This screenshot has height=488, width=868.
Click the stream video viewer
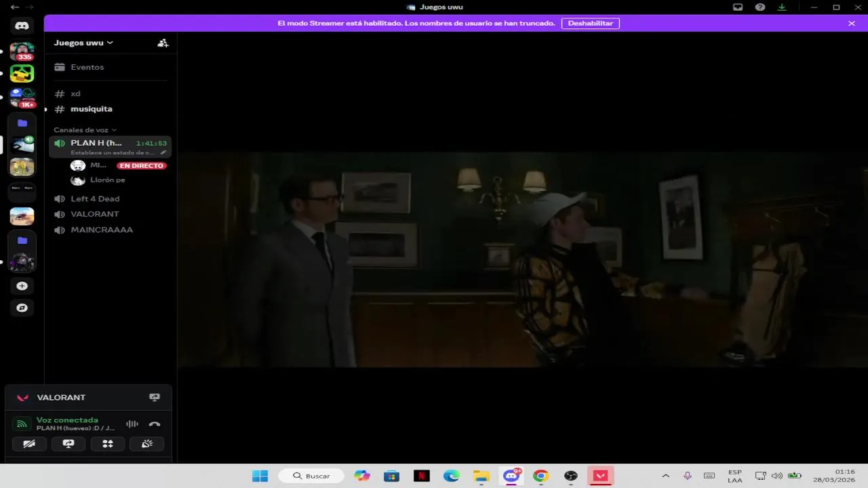coord(522,259)
